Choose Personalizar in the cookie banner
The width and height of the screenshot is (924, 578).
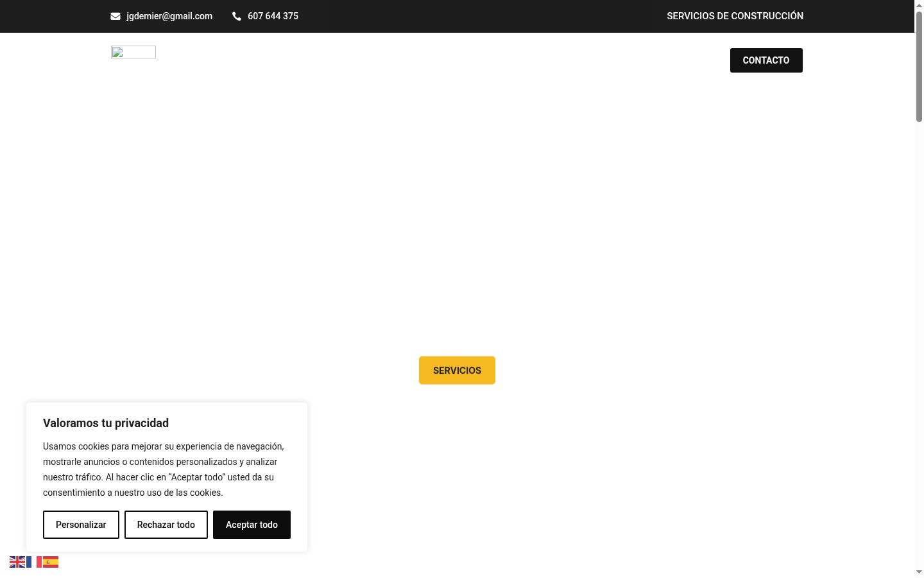pos(81,525)
